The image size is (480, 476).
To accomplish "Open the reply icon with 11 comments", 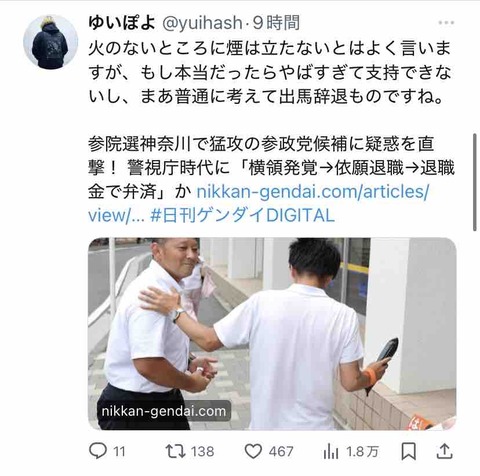I will (98, 451).
